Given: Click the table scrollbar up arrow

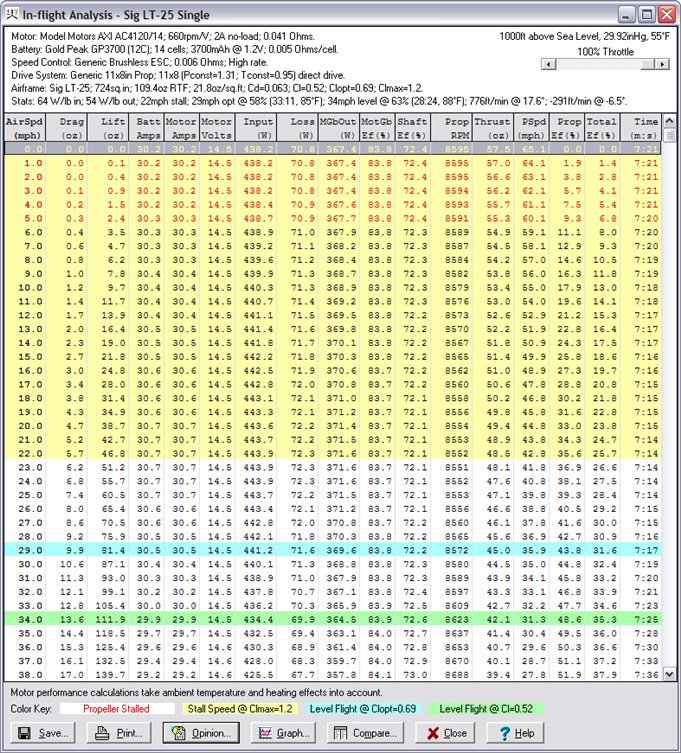Looking at the screenshot, I should [669, 121].
